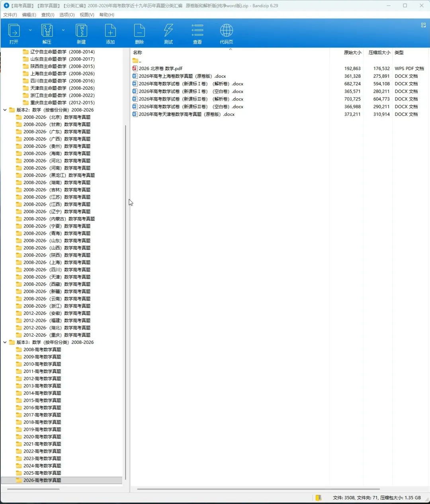The width and height of the screenshot is (430, 504).
Task: Select 2020-高考数学真题 folder
Action: coord(42,437)
